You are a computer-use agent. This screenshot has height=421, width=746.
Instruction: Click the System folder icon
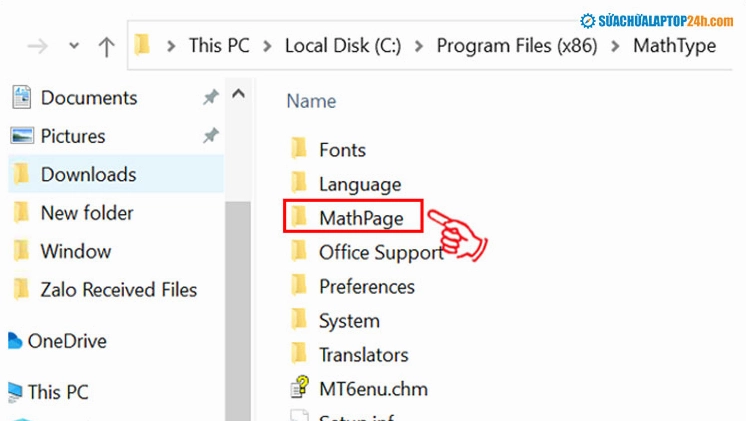299,319
